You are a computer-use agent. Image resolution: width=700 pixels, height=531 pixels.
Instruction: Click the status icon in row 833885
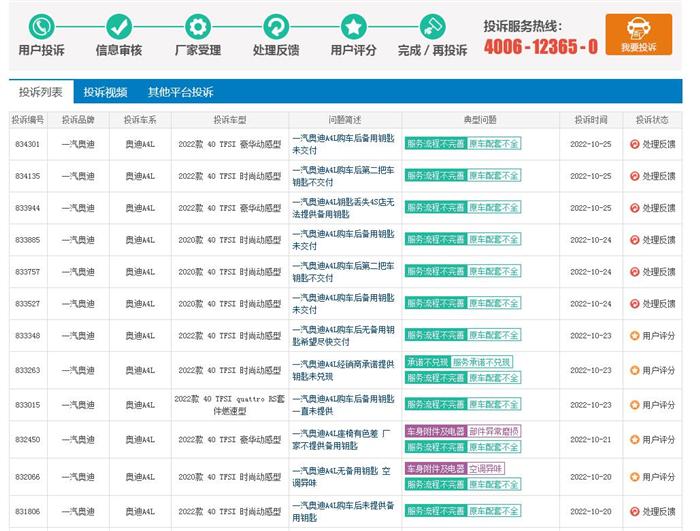coord(634,240)
